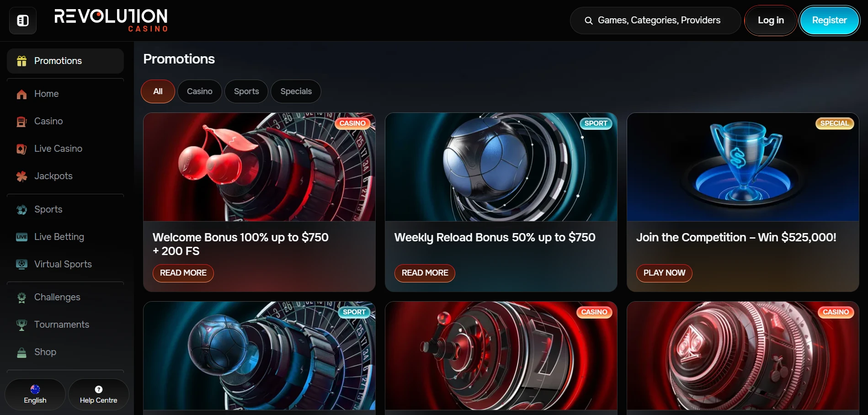Image resolution: width=868 pixels, height=415 pixels.
Task: Click the Australian flag language icon
Action: click(35, 389)
